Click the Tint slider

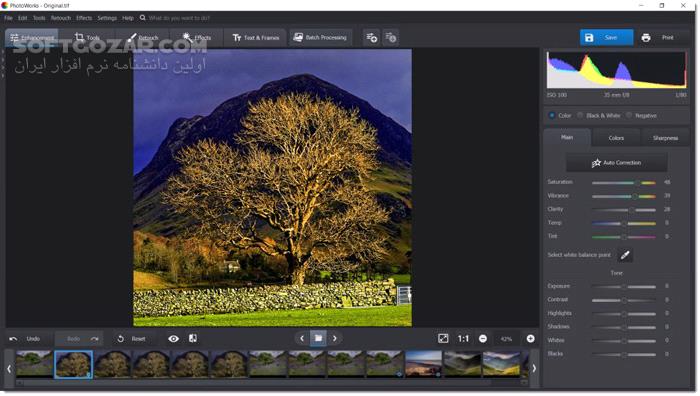[x=624, y=237]
